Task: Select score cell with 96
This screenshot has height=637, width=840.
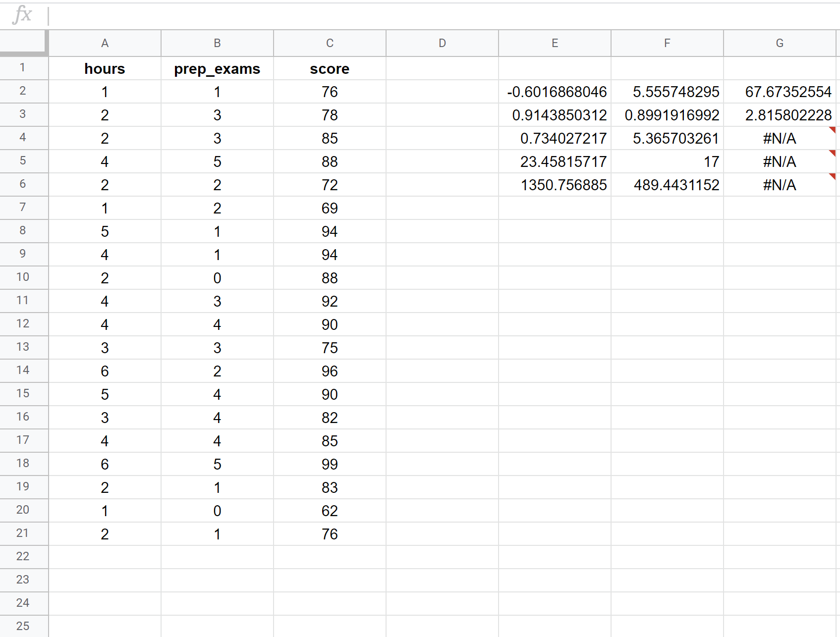Action: [x=330, y=371]
